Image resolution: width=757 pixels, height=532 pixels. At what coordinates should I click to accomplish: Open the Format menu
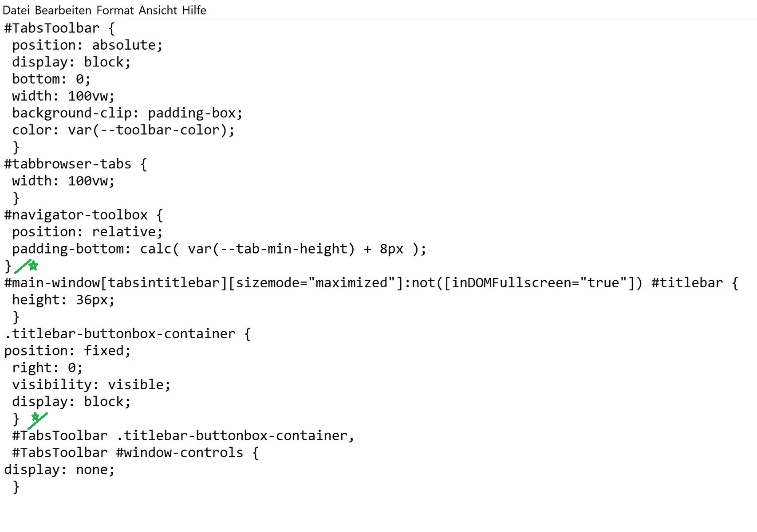pos(115,10)
